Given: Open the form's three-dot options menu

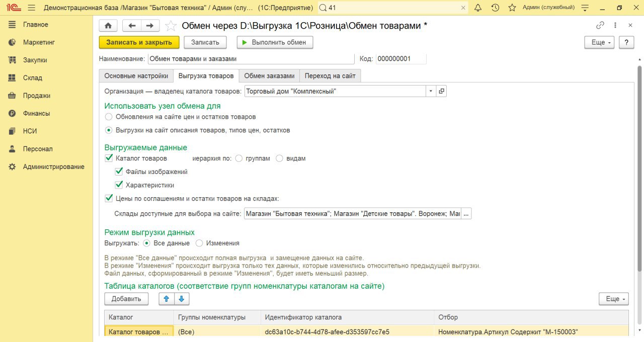Looking at the screenshot, I should point(615,25).
